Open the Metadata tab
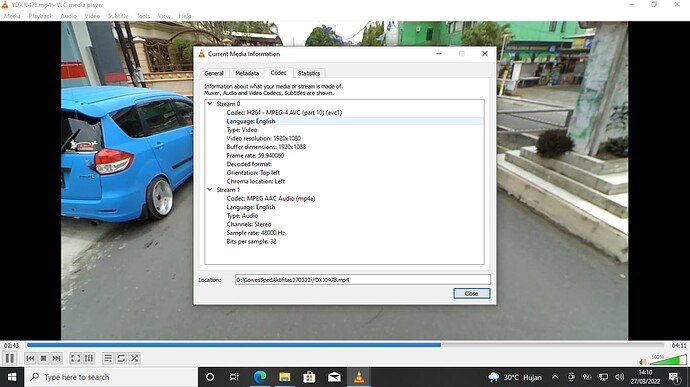This screenshot has height=387, width=690. pos(247,73)
